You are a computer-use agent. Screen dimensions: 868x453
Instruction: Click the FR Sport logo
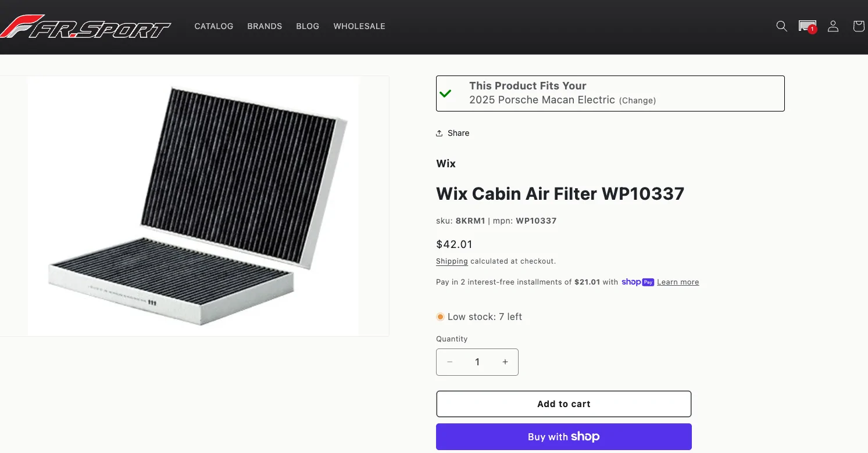coord(86,26)
